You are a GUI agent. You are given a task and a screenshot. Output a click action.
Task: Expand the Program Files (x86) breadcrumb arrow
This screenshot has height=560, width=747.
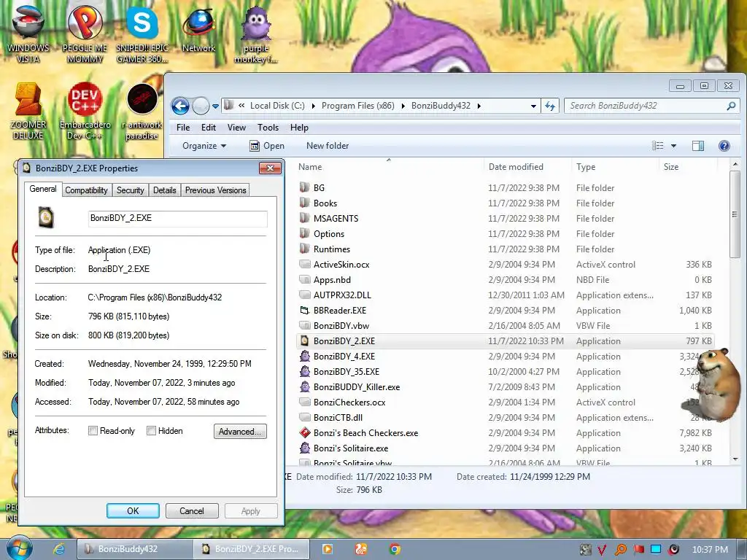[x=403, y=106]
